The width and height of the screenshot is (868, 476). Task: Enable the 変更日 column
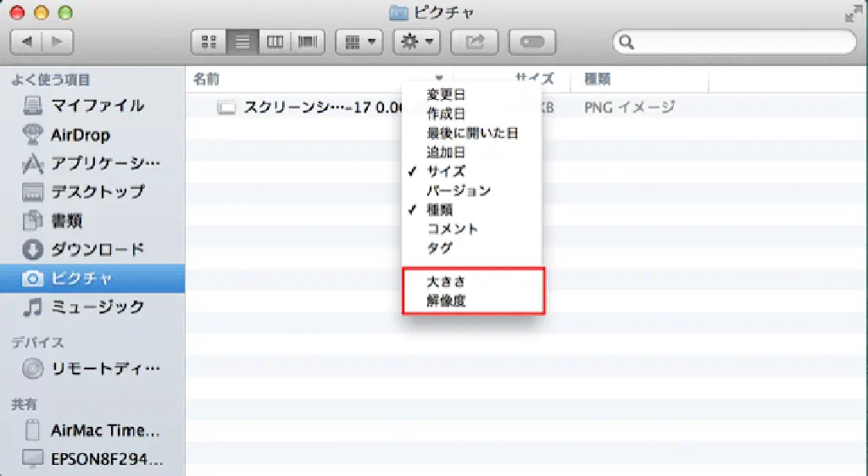[x=446, y=94]
